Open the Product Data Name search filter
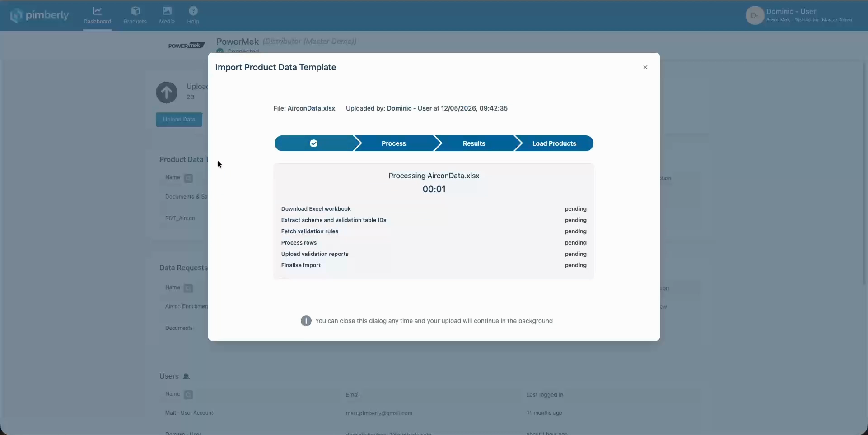 point(188,178)
